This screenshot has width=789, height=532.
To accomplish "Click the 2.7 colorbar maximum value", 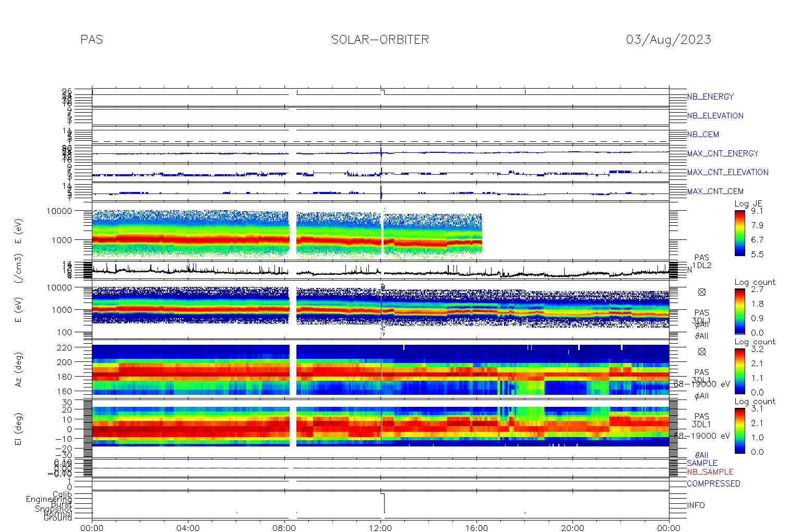I will (x=757, y=289).
